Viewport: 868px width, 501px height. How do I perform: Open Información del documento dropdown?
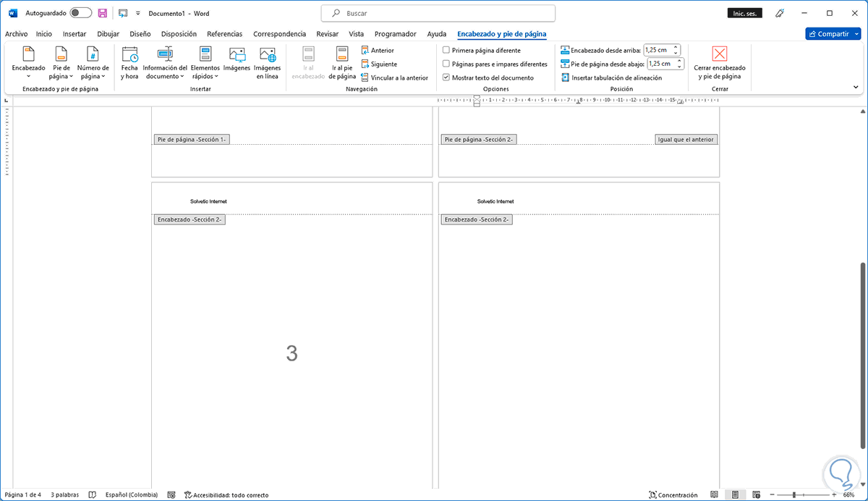coord(165,62)
